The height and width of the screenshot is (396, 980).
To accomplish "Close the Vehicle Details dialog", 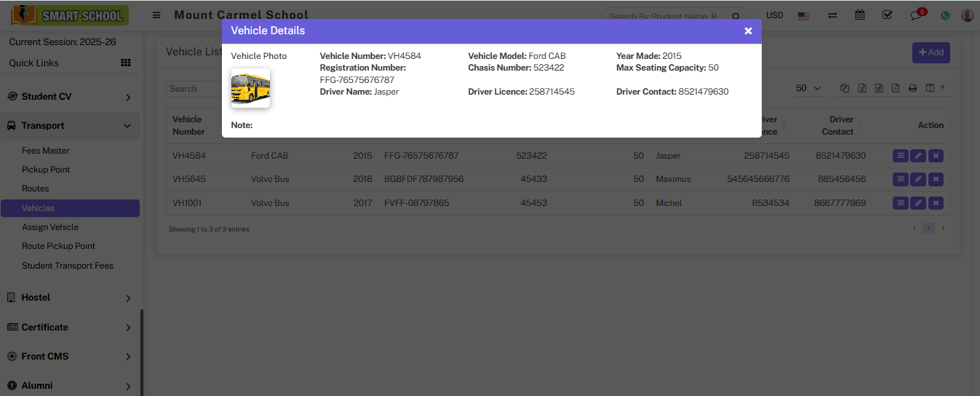I will tap(748, 31).
